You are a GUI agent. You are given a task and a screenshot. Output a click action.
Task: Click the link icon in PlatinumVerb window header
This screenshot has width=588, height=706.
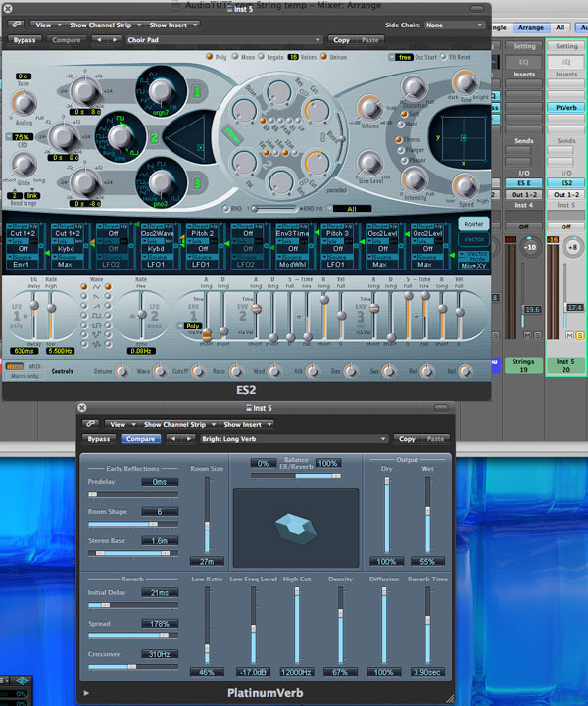tap(91, 424)
